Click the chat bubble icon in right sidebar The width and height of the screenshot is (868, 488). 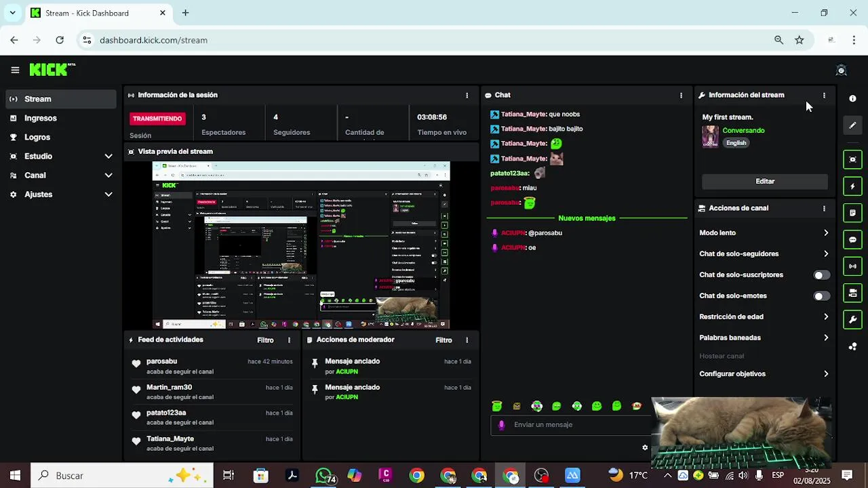852,239
